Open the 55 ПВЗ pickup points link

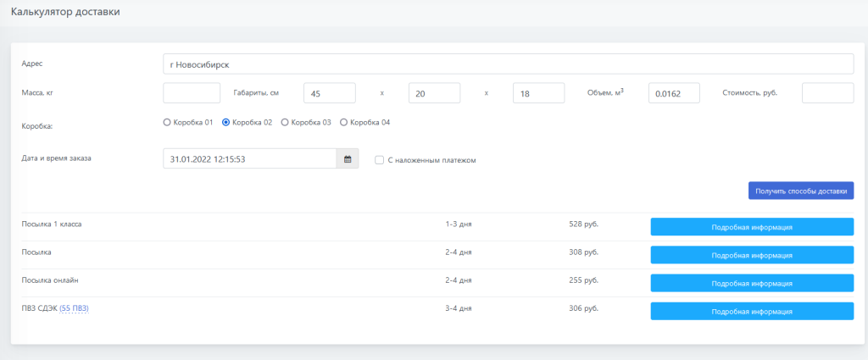tap(74, 308)
